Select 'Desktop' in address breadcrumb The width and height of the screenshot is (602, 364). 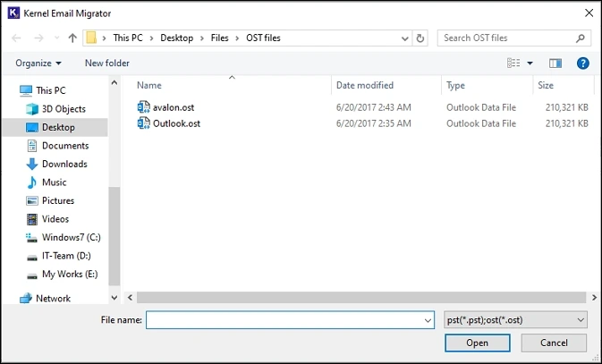pos(176,38)
